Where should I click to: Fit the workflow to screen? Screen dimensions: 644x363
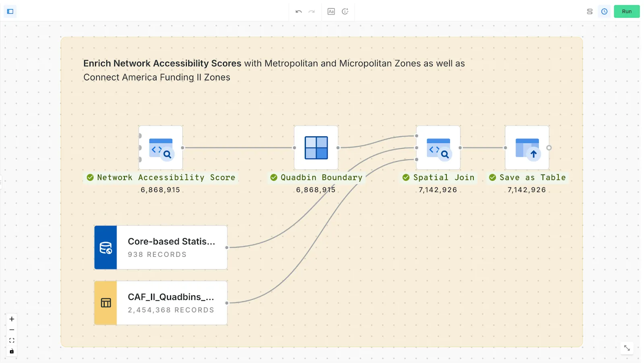pyautogui.click(x=11, y=340)
